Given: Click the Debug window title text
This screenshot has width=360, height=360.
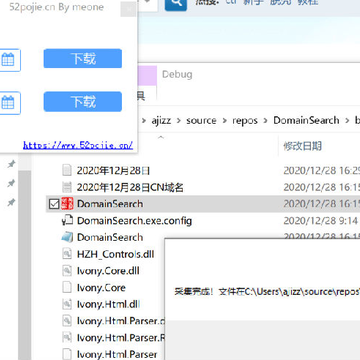Looking at the screenshot, I should pyautogui.click(x=177, y=74).
